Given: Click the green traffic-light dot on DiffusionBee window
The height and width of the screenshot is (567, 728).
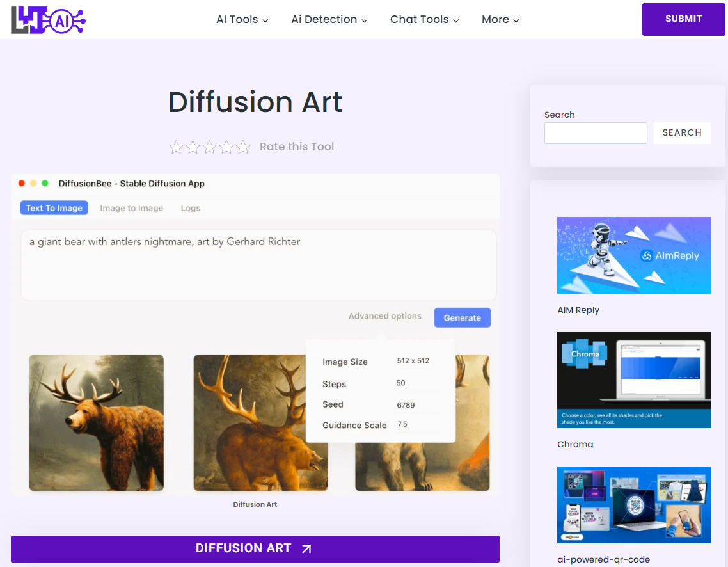Looking at the screenshot, I should pyautogui.click(x=45, y=182).
